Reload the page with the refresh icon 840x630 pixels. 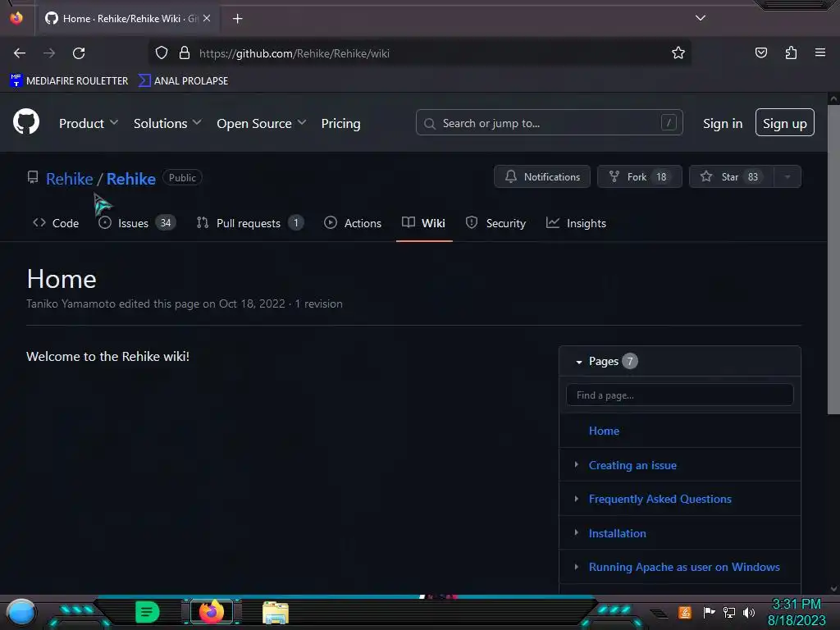tap(79, 53)
